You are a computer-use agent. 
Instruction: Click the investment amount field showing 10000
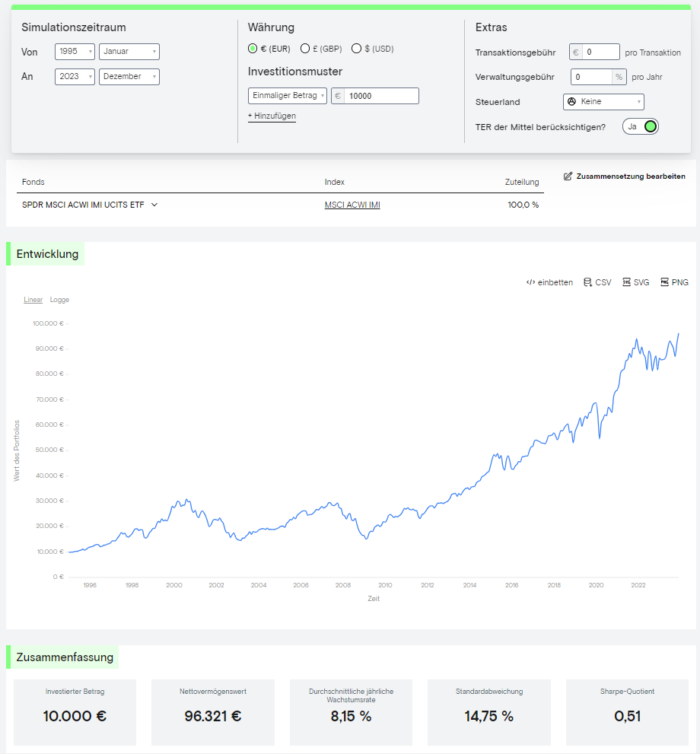click(x=380, y=97)
